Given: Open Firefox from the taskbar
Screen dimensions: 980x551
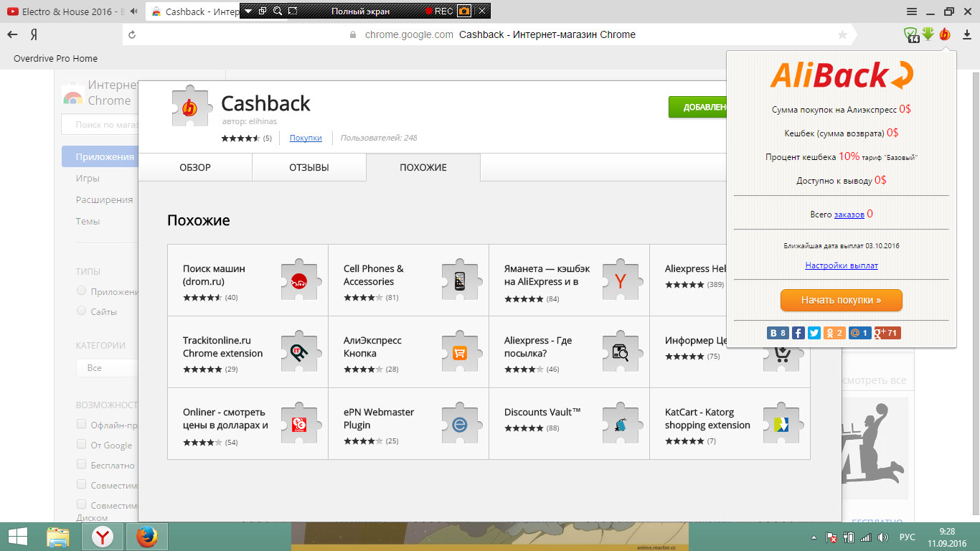Looking at the screenshot, I should pos(146,537).
